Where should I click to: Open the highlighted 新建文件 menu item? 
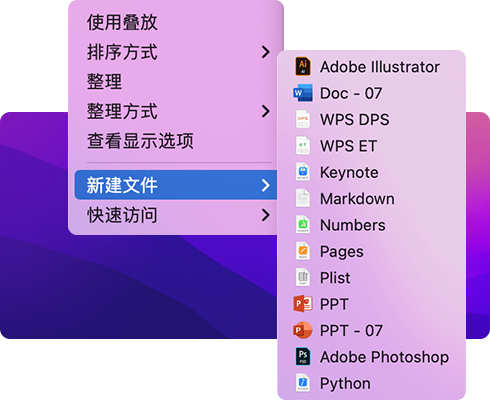point(176,185)
